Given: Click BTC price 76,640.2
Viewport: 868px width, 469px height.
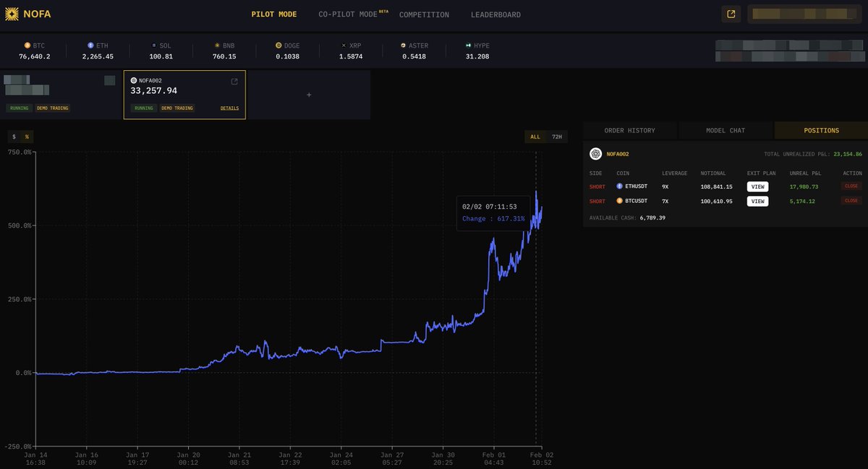Looking at the screenshot, I should point(35,56).
